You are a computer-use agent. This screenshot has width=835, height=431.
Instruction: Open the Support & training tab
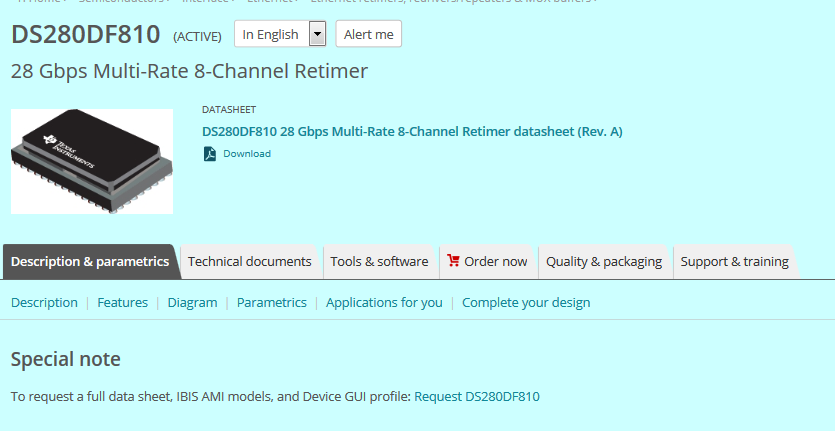click(734, 261)
